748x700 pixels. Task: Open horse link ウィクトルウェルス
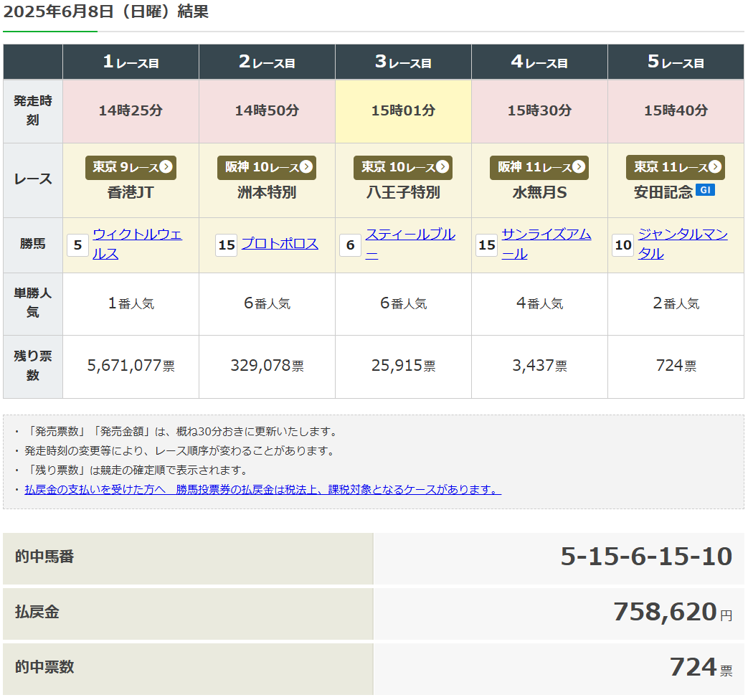coord(138,244)
